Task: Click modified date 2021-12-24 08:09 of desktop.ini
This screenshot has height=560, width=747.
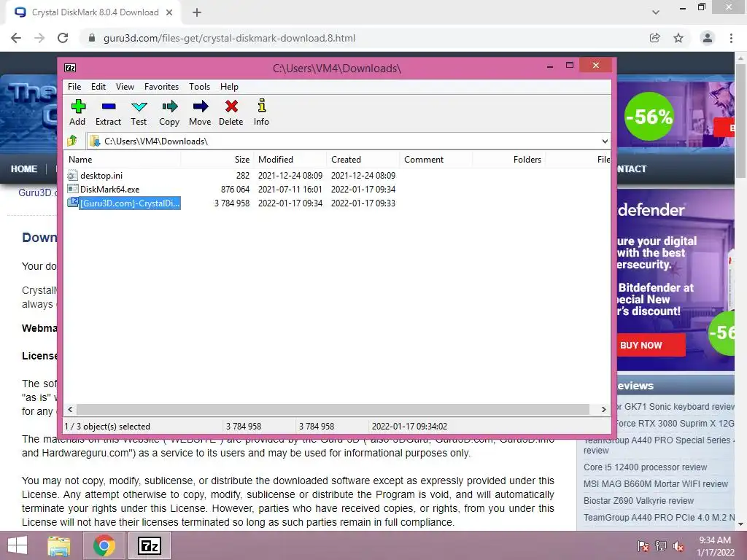Action: tap(290, 175)
